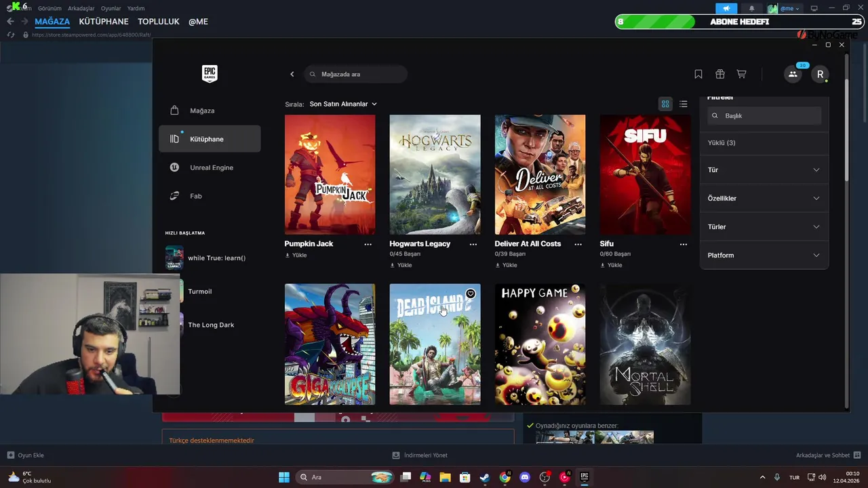The height and width of the screenshot is (488, 868).
Task: Click Yükle under Hogwarts Legacy
Action: click(x=401, y=265)
